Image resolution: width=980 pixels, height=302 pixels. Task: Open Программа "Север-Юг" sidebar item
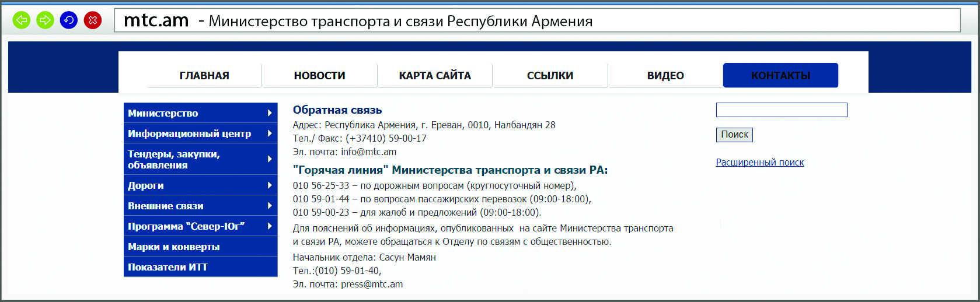click(200, 226)
